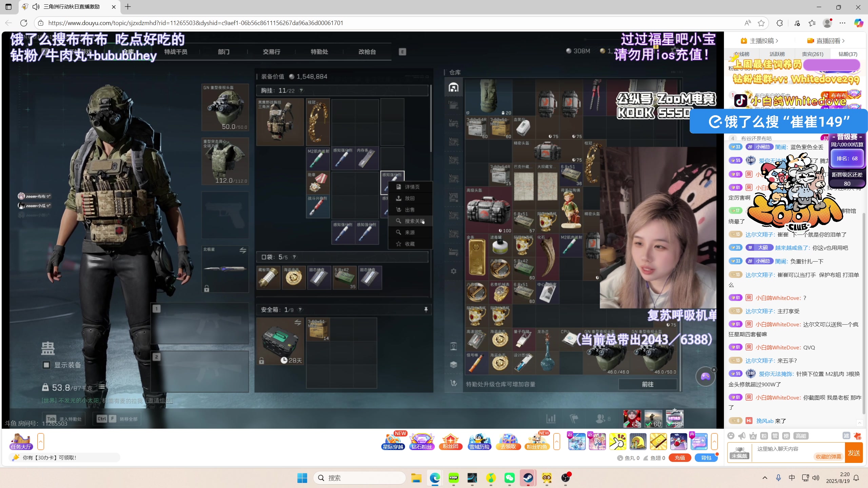This screenshot has height=488, width=868.
Task: Click the Read aloud icon in address bar
Action: [x=748, y=23]
